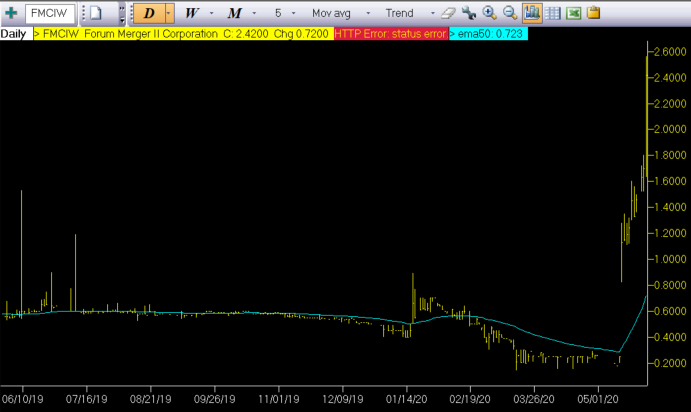
Task: Click the 5 interval button
Action: 278,13
